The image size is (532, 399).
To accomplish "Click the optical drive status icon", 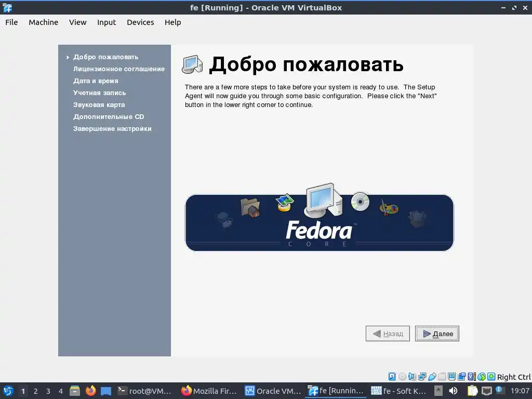I will pos(403,376).
